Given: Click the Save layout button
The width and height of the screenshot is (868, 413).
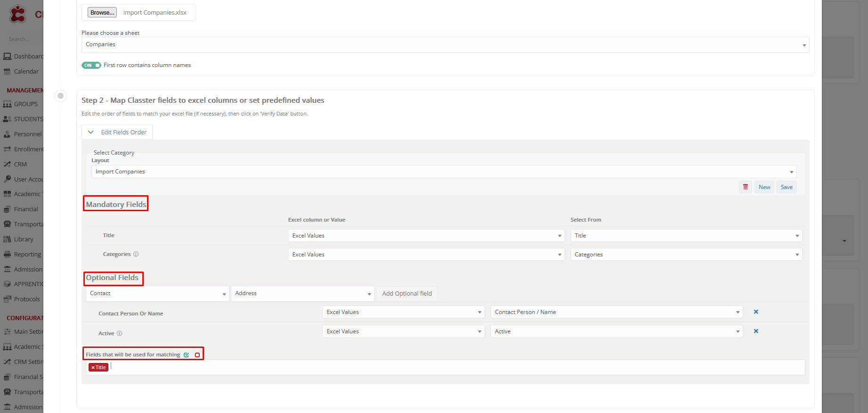Looking at the screenshot, I should (x=786, y=187).
